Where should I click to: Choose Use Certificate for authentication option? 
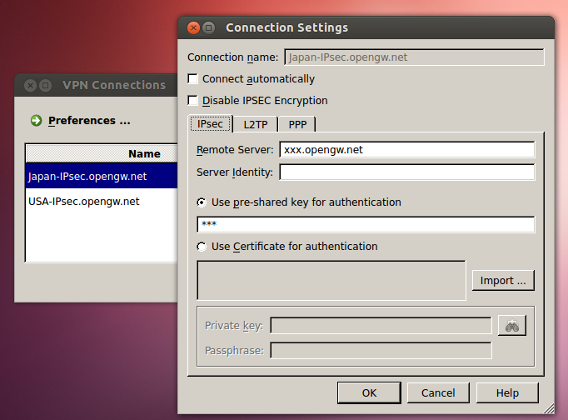click(201, 246)
